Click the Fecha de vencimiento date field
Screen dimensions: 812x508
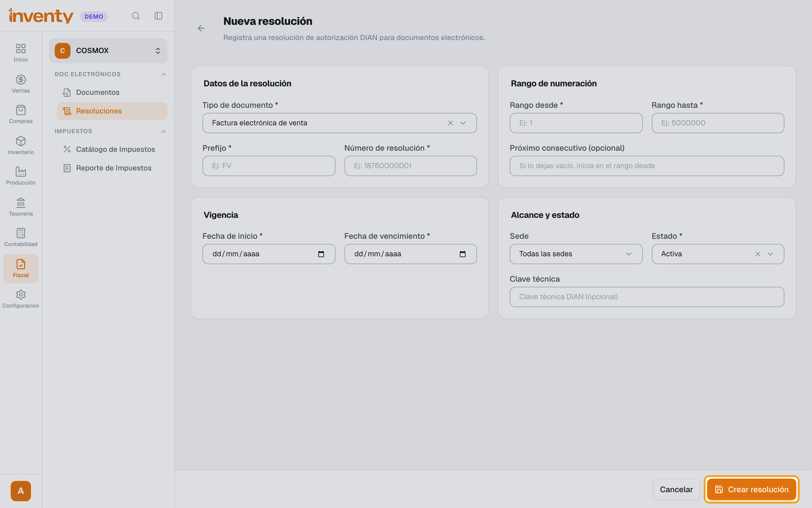coord(410,254)
